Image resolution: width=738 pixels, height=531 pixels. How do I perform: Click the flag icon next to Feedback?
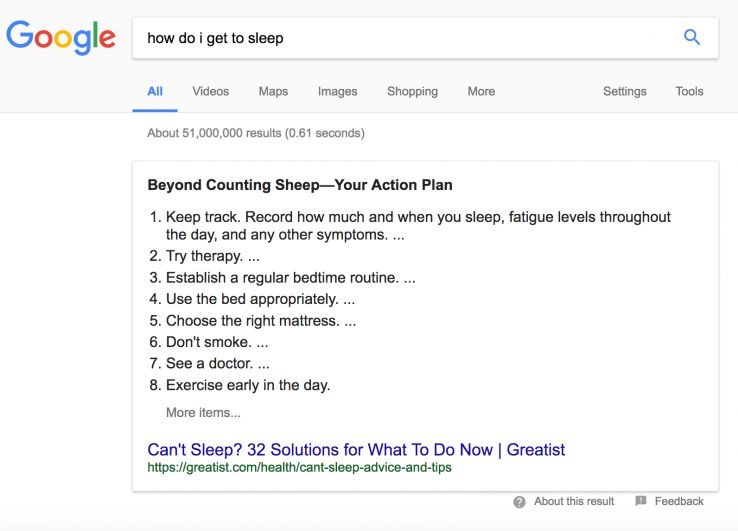(641, 502)
